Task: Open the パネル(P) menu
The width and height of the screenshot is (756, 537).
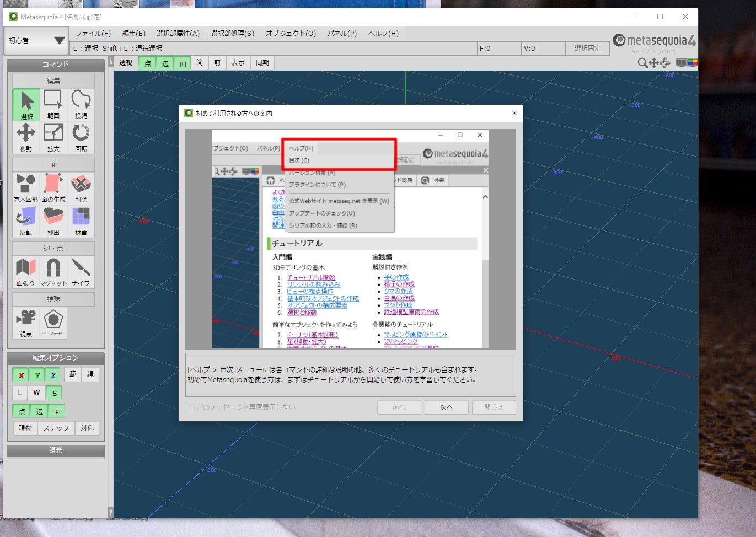Action: click(342, 34)
